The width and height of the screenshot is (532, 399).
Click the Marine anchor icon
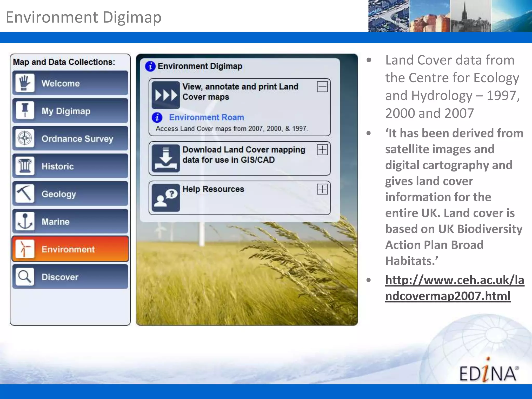point(25,221)
